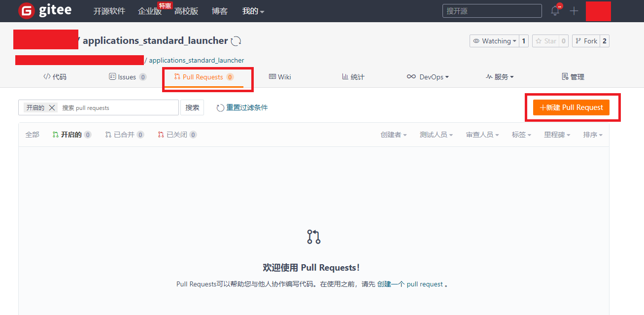644x315 pixels.
Task: Open the 里程碑 milestone dropdown
Action: [557, 135]
